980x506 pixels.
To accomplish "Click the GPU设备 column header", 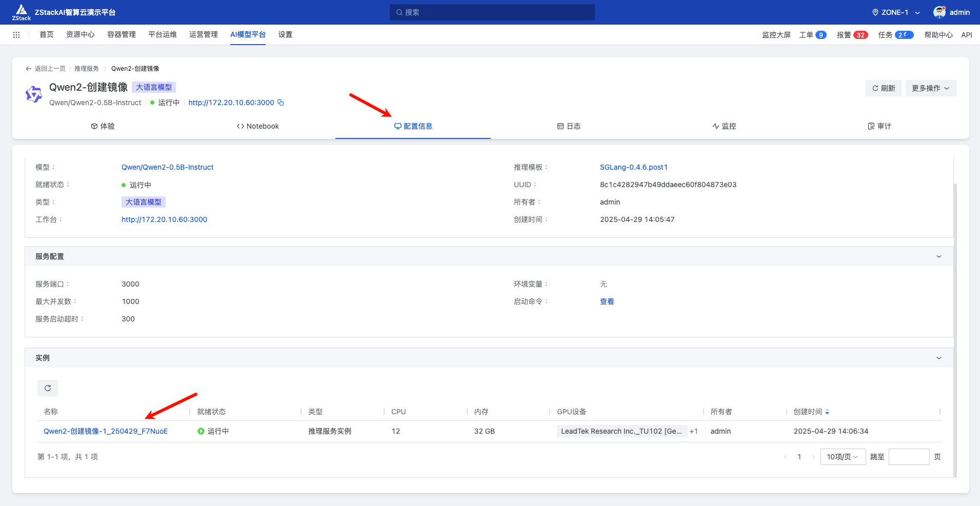I will (571, 412).
